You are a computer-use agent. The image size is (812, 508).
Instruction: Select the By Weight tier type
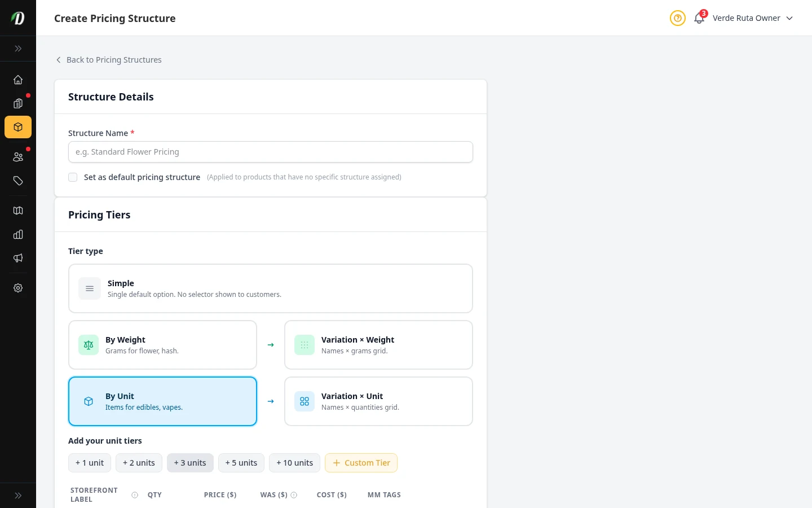tap(162, 344)
